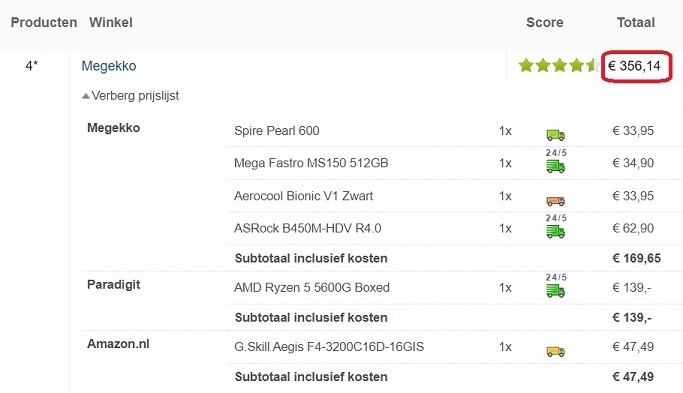Open the ASRock B450M-HDV R4.0 product
This screenshot has width=683, height=393.
pyautogui.click(x=308, y=228)
